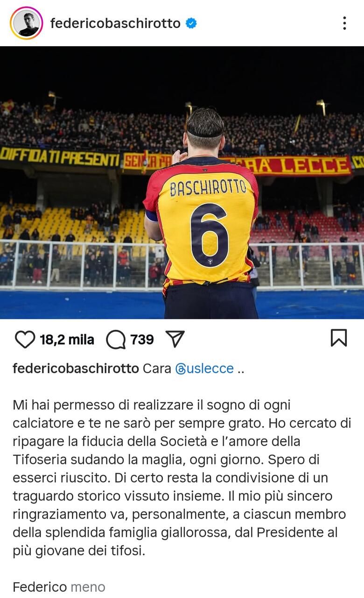Tap the Threads logo in uslecce mention
The width and height of the screenshot is (364, 598).
pyautogui.click(x=181, y=369)
